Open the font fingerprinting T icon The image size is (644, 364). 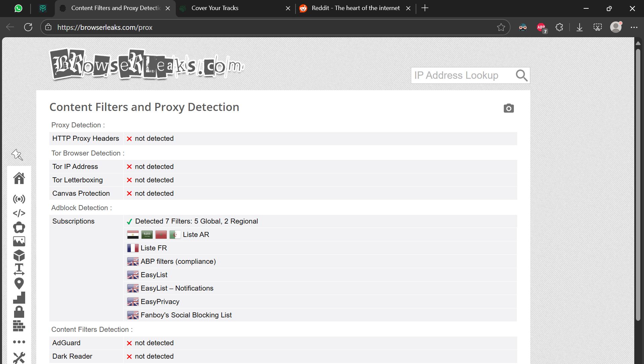[x=19, y=269]
